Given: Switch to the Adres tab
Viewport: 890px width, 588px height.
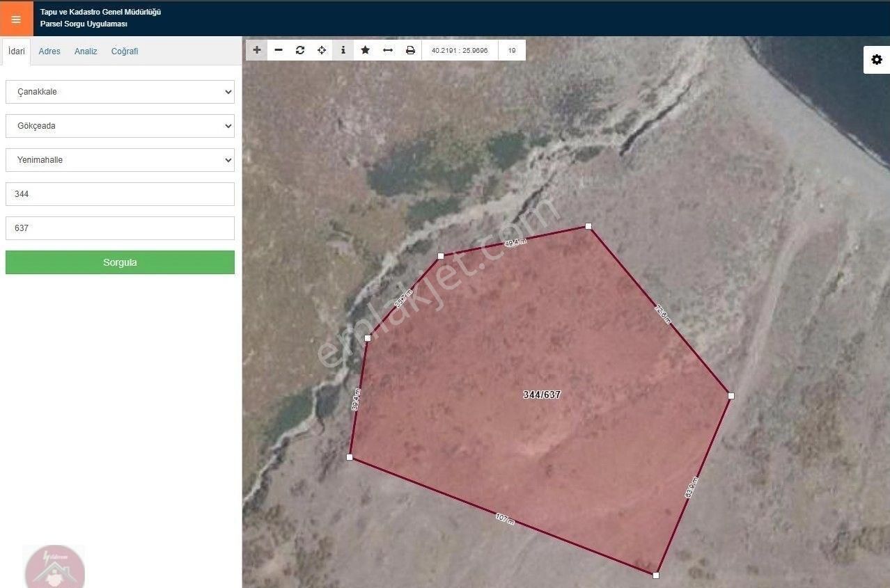Looking at the screenshot, I should point(49,51).
